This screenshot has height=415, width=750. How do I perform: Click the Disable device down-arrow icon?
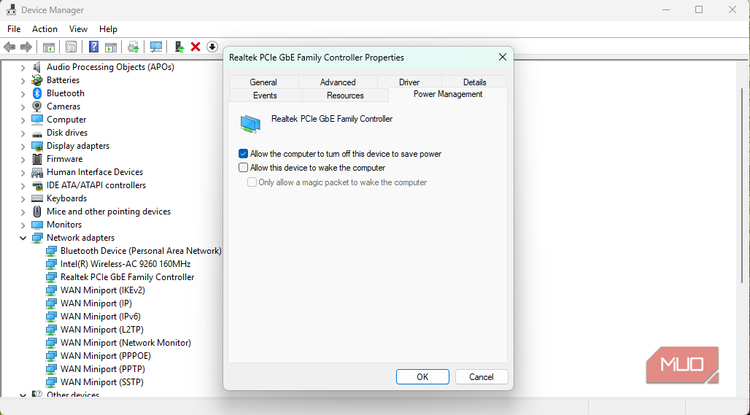point(212,47)
